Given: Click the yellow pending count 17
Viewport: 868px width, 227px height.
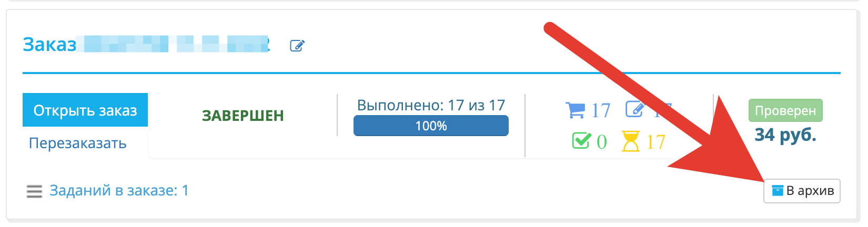Looking at the screenshot, I should 655,142.
